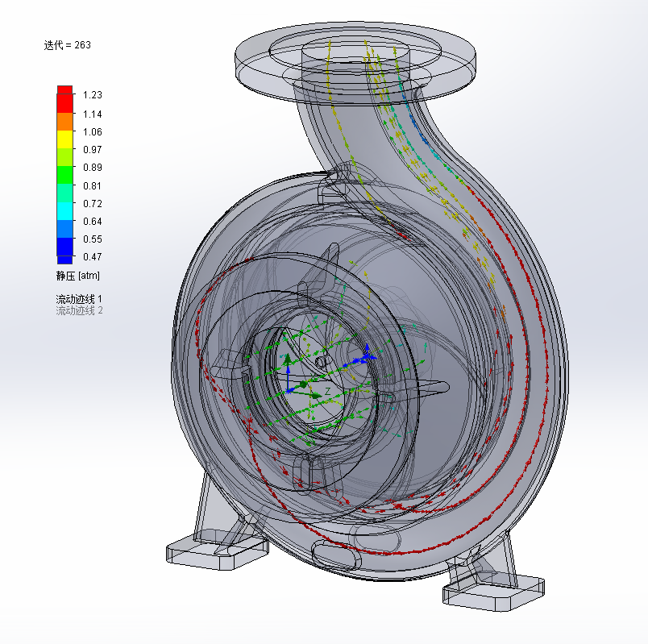Select the legend value 0.81
Screen dimensions: 648x644
[x=92, y=186]
